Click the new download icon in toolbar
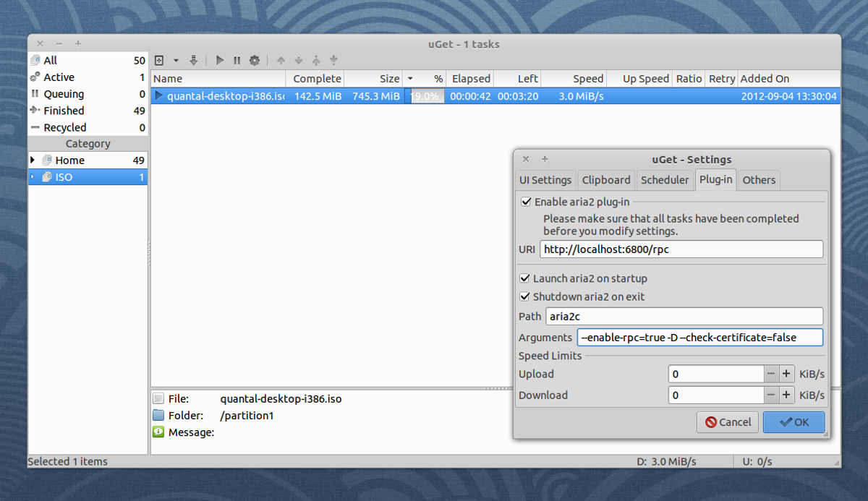This screenshot has height=501, width=868. 160,61
